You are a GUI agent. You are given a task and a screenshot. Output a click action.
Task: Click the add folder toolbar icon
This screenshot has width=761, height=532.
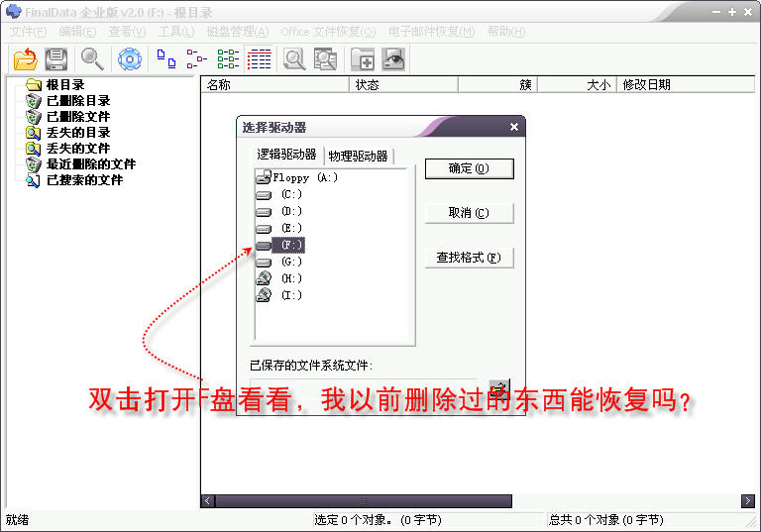click(x=363, y=59)
